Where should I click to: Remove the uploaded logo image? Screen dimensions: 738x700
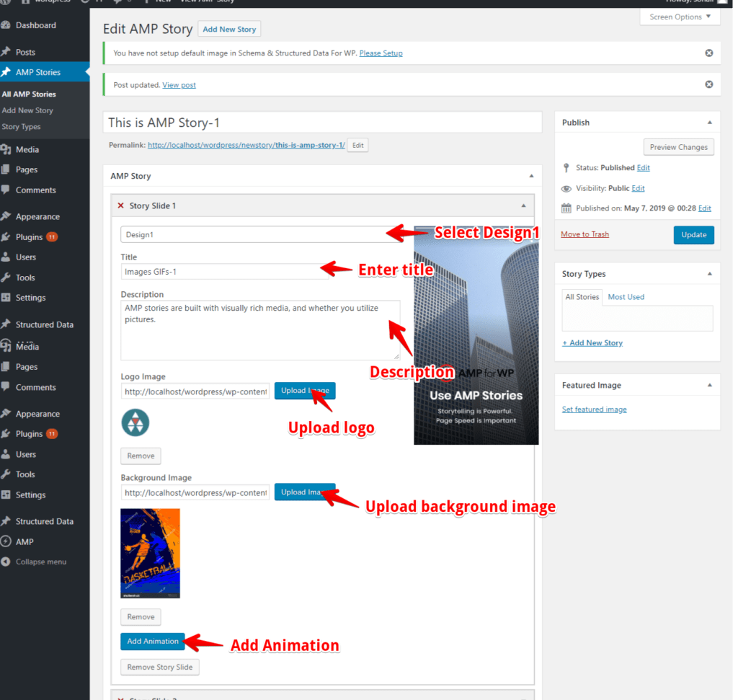(141, 456)
